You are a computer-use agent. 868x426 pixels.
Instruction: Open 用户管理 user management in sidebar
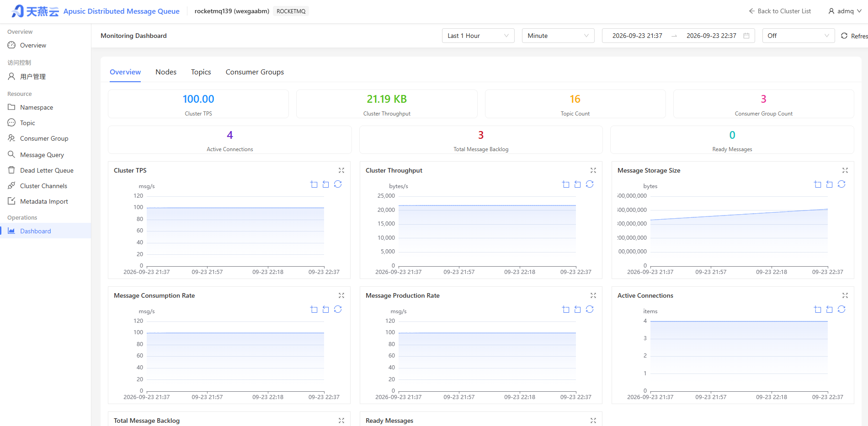pos(46,76)
